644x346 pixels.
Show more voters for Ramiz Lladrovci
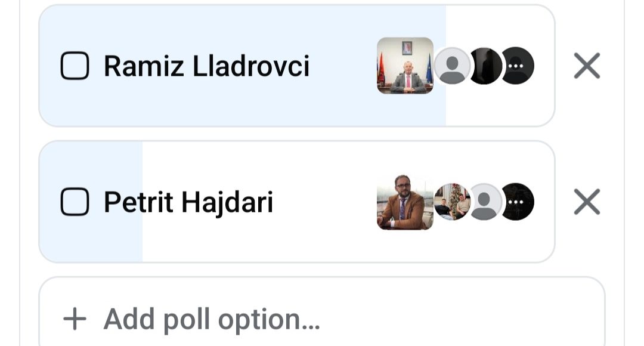point(516,66)
